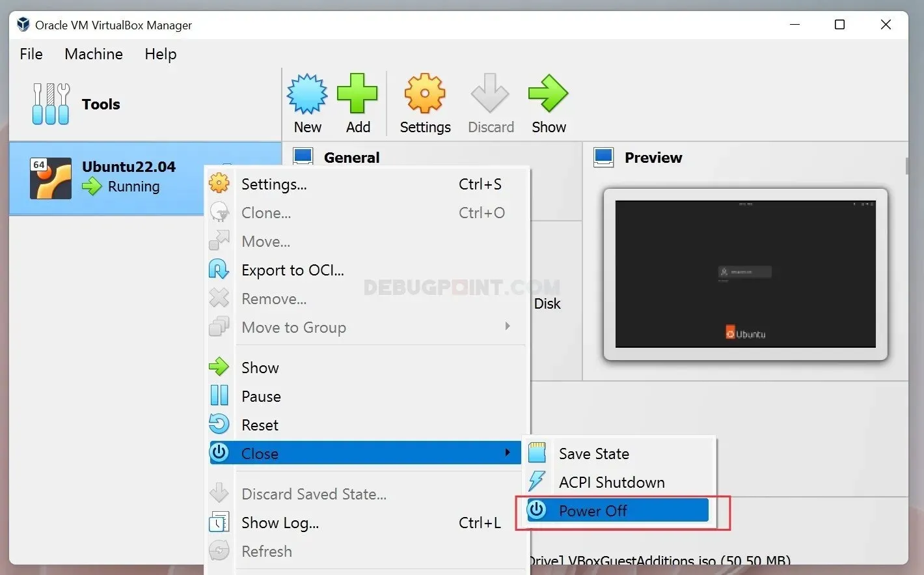This screenshot has height=575, width=924.
Task: Select the Ubuntu22.04 name in VM list
Action: click(129, 167)
